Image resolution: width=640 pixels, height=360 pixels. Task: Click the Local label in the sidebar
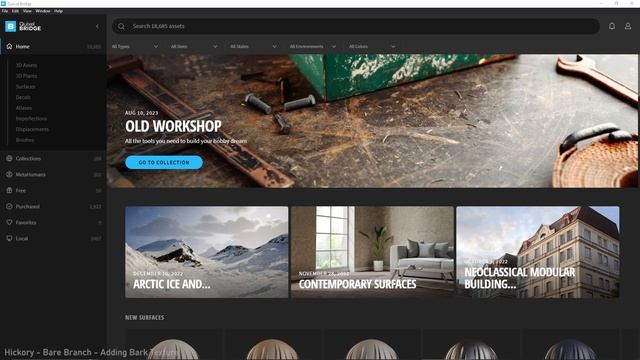tap(22, 238)
